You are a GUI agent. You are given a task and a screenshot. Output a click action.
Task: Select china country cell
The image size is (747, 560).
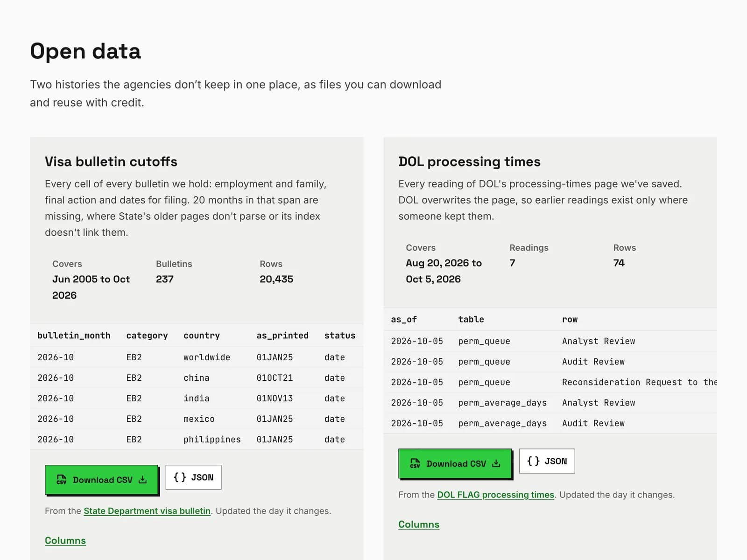[197, 378]
